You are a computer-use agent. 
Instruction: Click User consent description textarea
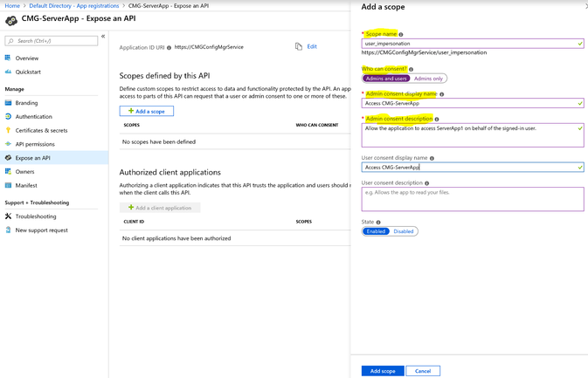(473, 199)
